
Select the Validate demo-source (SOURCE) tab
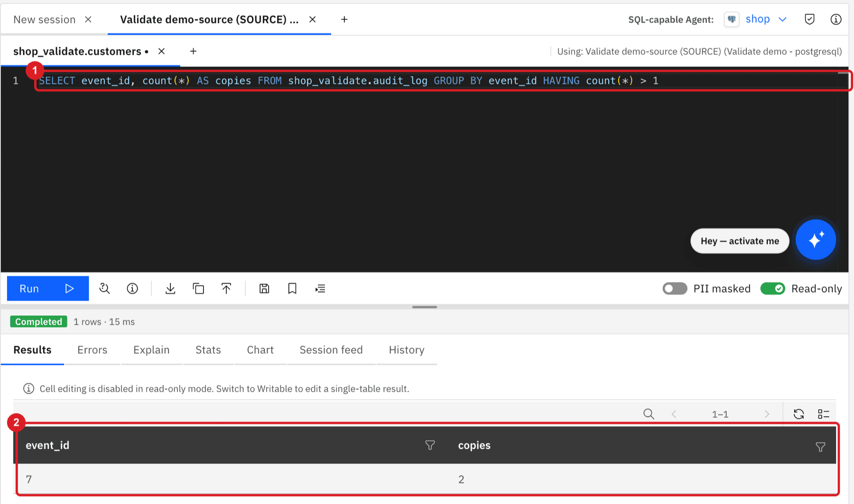tap(209, 19)
